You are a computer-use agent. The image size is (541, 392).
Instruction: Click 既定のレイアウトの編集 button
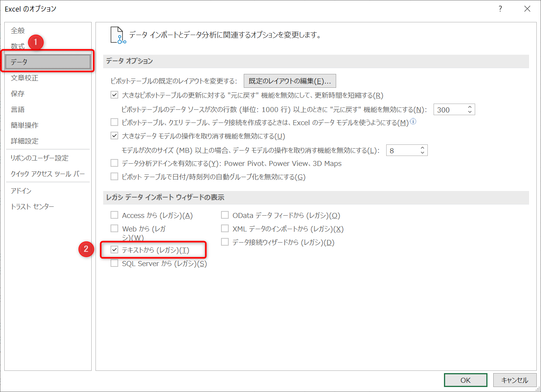click(290, 81)
